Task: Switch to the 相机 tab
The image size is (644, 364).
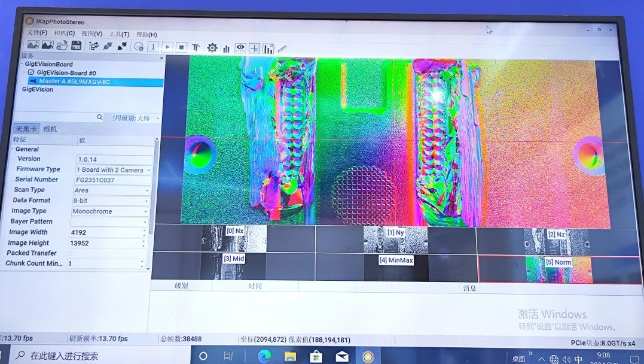Action: tap(50, 129)
